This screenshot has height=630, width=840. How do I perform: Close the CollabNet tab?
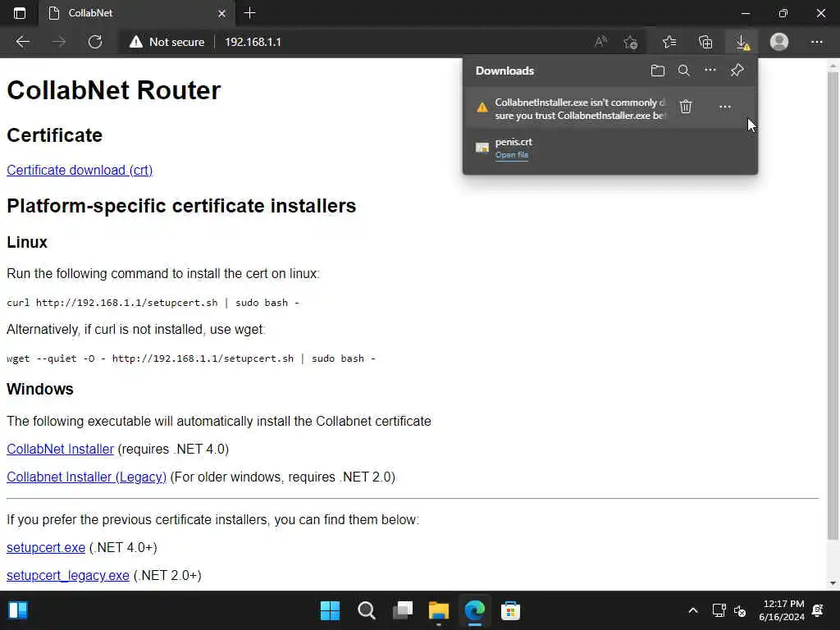221,13
